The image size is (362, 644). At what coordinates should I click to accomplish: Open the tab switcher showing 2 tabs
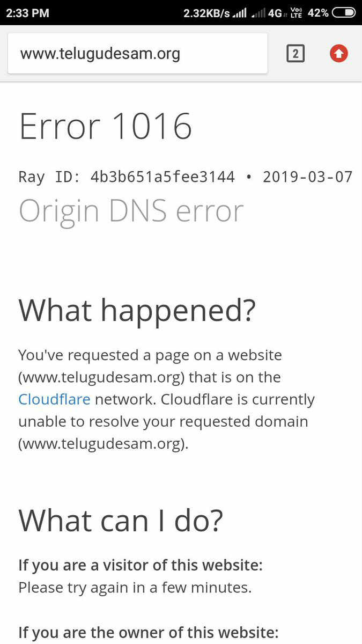click(x=295, y=54)
